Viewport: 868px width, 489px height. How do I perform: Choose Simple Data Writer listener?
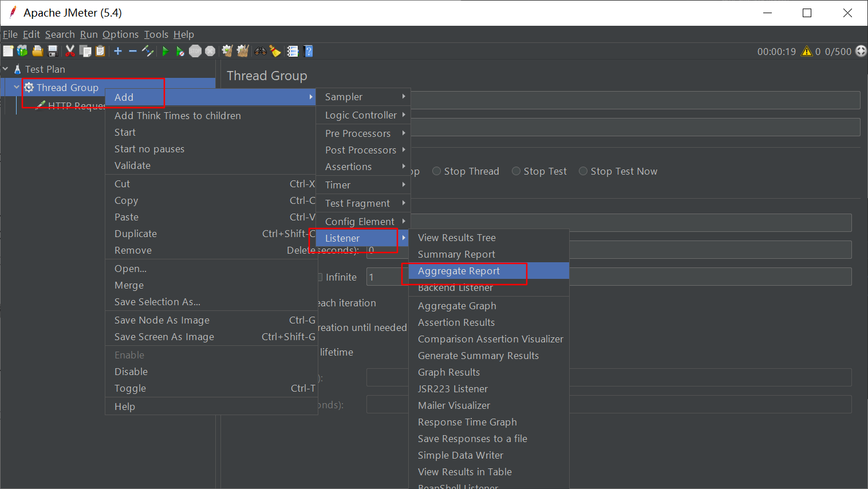489,455
